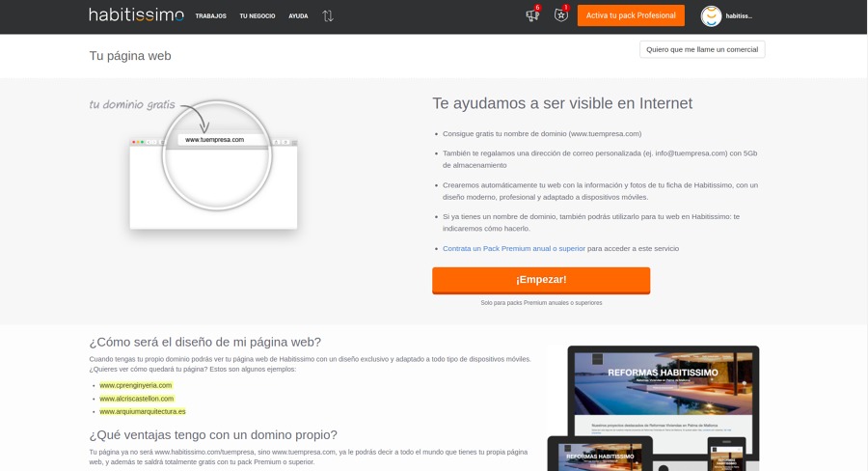Open the www.cprenginyeria.com example link
868x471 pixels.
click(x=136, y=385)
